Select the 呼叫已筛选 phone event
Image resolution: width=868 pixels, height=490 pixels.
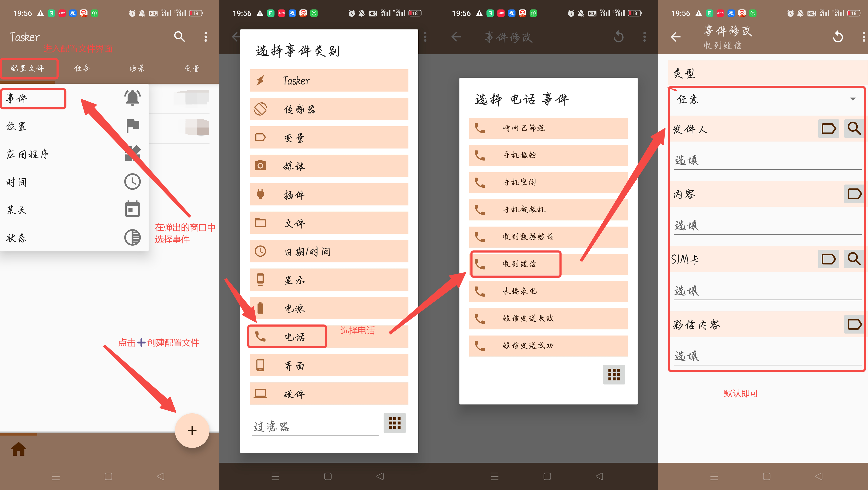(548, 128)
